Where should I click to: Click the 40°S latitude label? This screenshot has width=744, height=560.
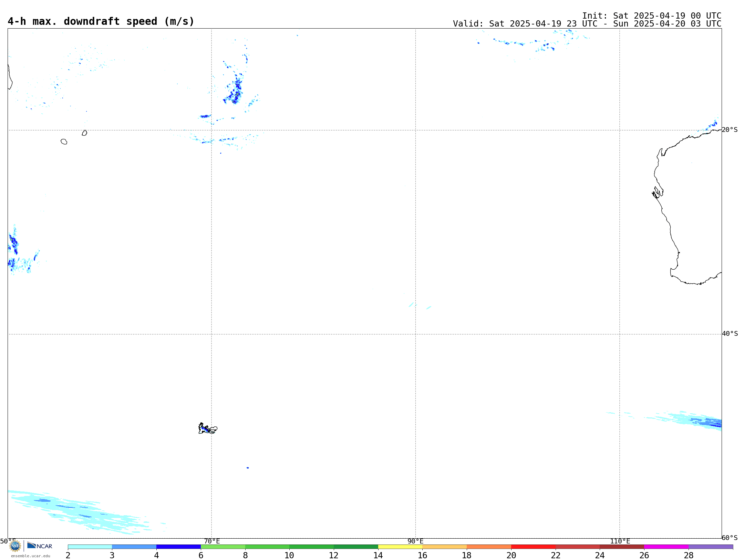pyautogui.click(x=730, y=334)
